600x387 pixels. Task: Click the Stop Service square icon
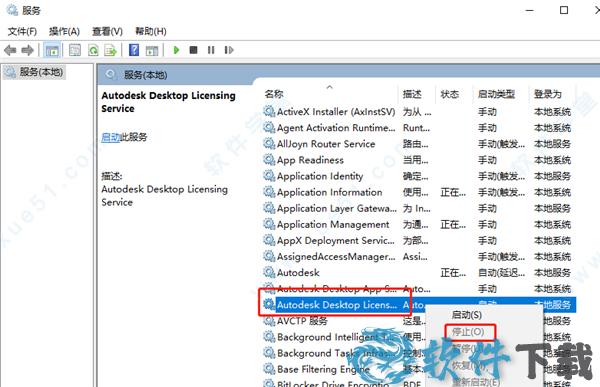(194, 50)
